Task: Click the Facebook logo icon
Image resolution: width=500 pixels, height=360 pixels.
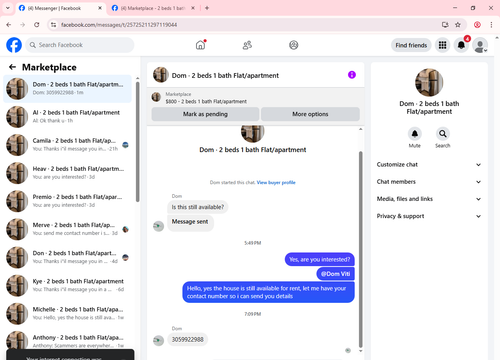Action: click(x=14, y=45)
